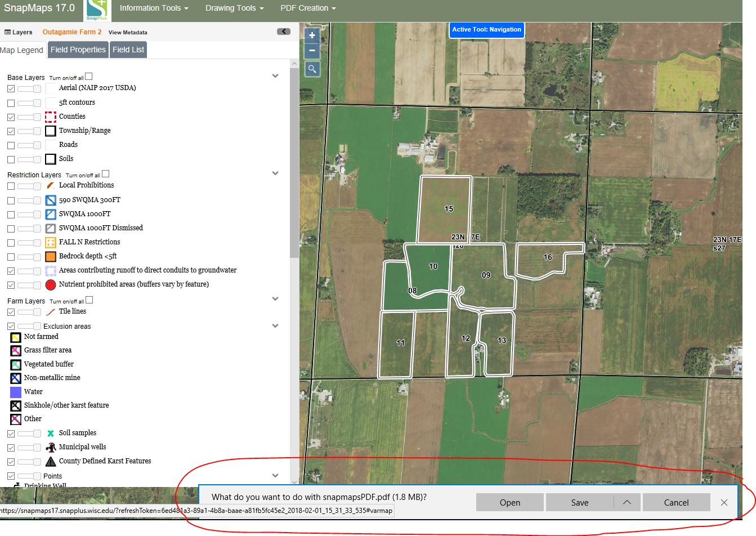756x536 pixels.
Task: Open the PDF Creation dropdown menu
Action: coord(308,8)
